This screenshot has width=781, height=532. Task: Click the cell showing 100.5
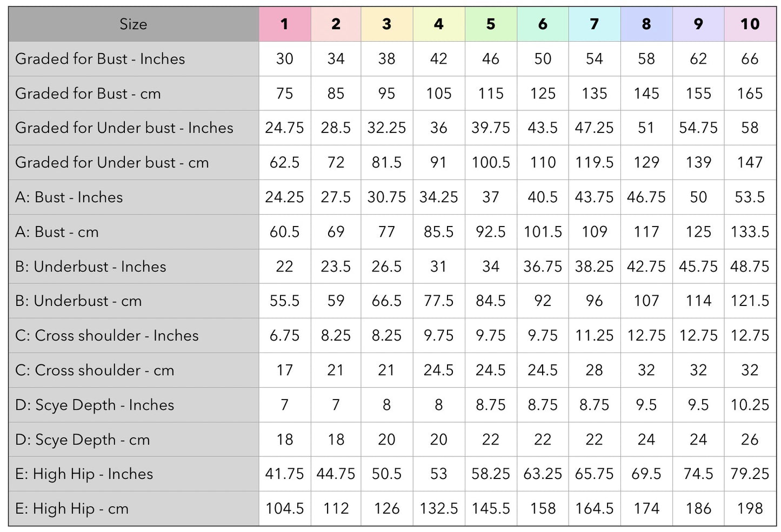[491, 163]
